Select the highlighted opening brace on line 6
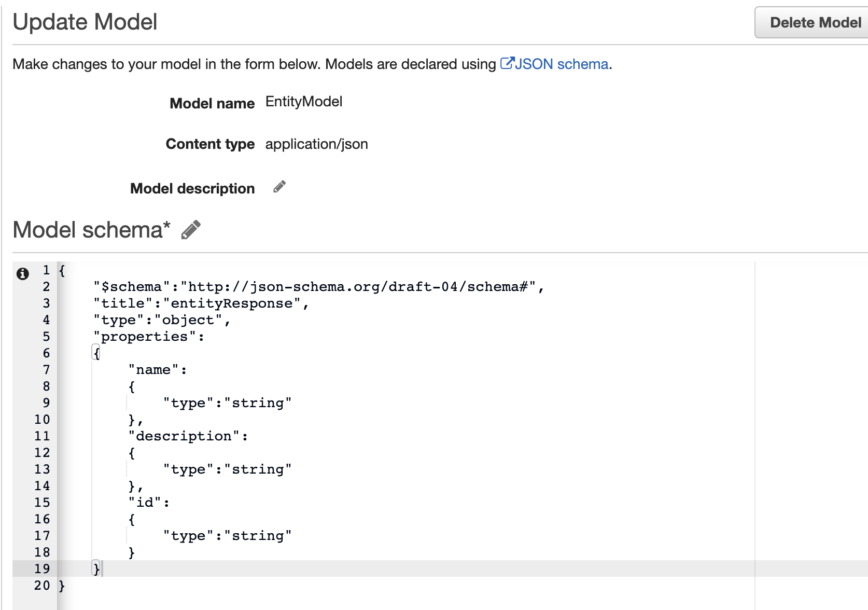This screenshot has width=868, height=610. [96, 353]
